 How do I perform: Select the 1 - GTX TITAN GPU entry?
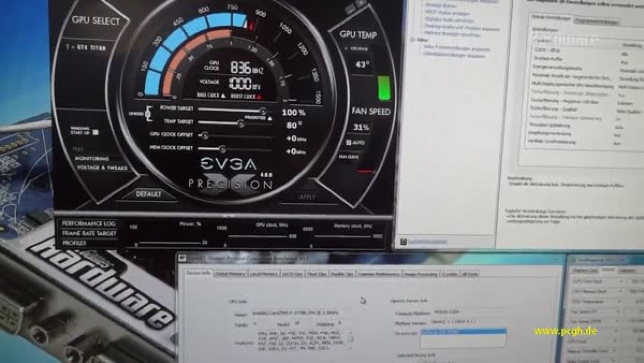pos(86,47)
